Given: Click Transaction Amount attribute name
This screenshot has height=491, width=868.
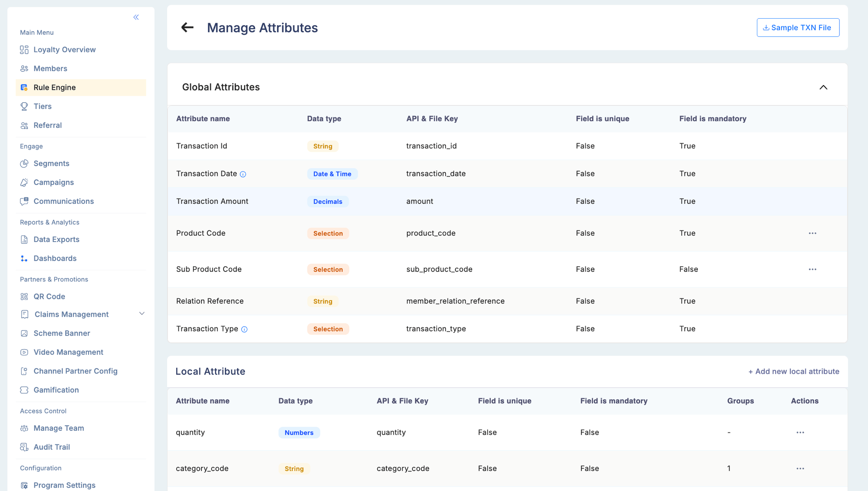Looking at the screenshot, I should point(212,201).
